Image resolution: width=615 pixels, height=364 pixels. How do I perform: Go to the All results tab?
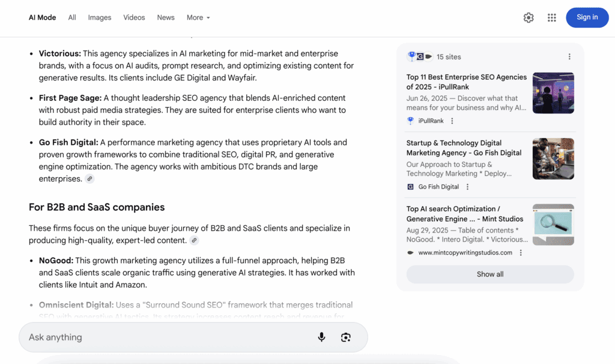coord(72,17)
